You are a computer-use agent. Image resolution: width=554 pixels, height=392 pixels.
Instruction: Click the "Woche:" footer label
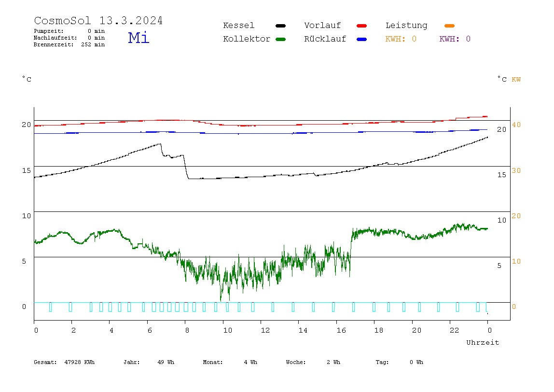296,362
